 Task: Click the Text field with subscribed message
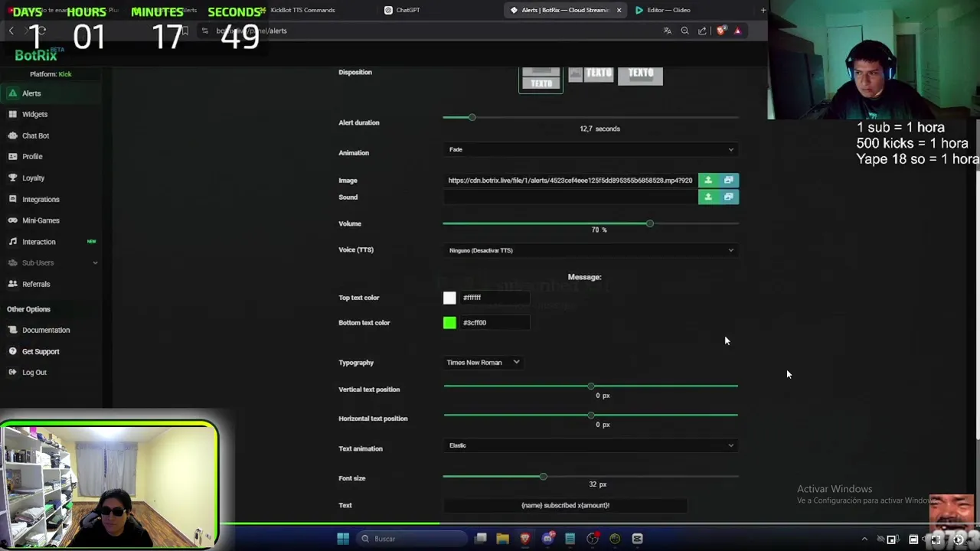(565, 505)
